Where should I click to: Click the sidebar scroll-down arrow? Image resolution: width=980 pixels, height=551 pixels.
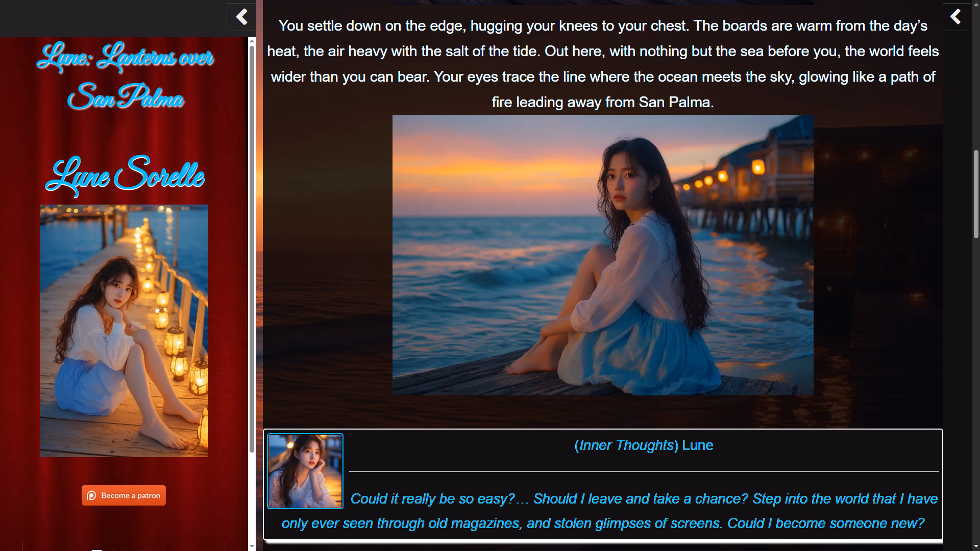tap(252, 546)
